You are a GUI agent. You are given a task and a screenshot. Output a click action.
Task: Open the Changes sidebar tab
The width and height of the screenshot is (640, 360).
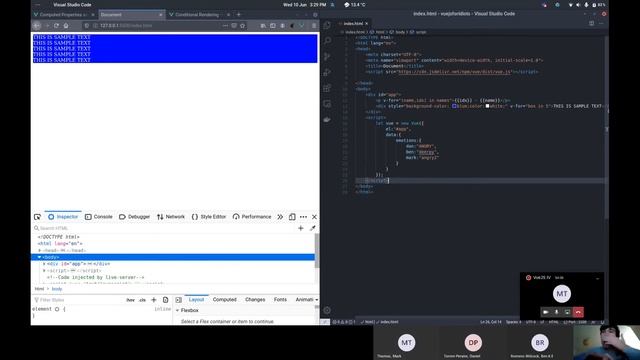[255, 300]
